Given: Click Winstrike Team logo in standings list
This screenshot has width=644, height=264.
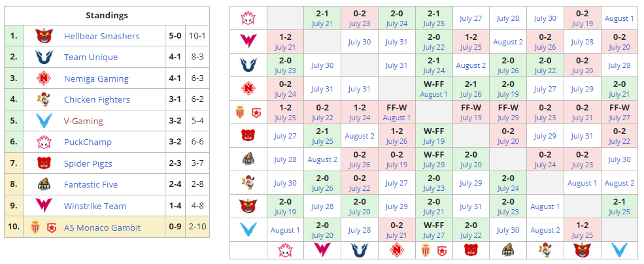Looking at the screenshot, I should [x=44, y=206].
